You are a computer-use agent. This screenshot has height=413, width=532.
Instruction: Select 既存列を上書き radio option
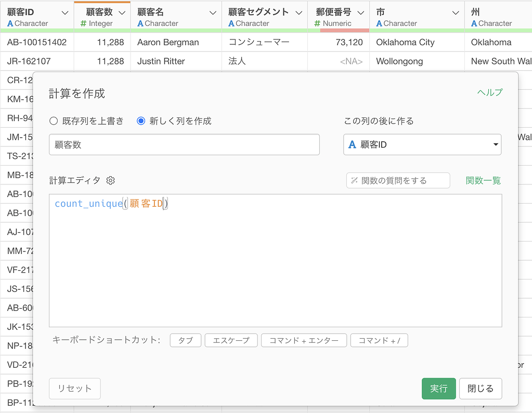(x=54, y=121)
